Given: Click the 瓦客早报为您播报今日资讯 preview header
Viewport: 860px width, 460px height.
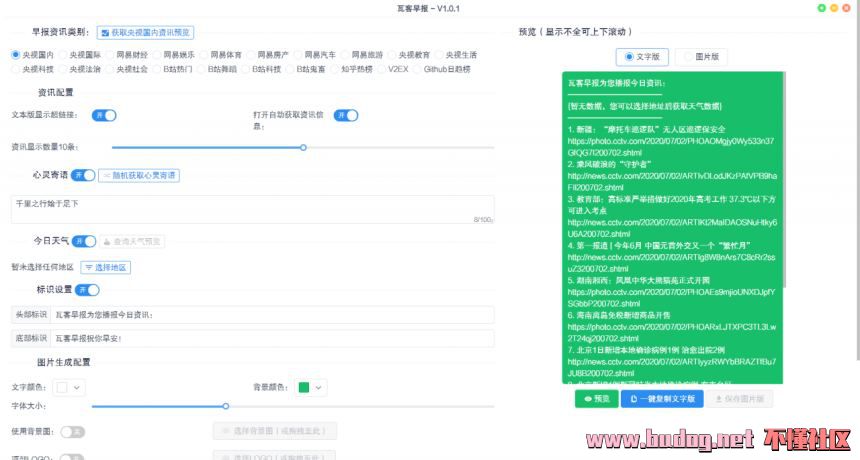Looking at the screenshot, I should pyautogui.click(x=616, y=83).
